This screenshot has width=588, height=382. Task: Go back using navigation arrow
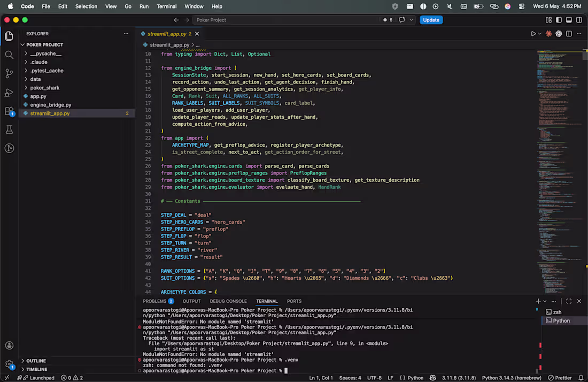tap(176, 20)
